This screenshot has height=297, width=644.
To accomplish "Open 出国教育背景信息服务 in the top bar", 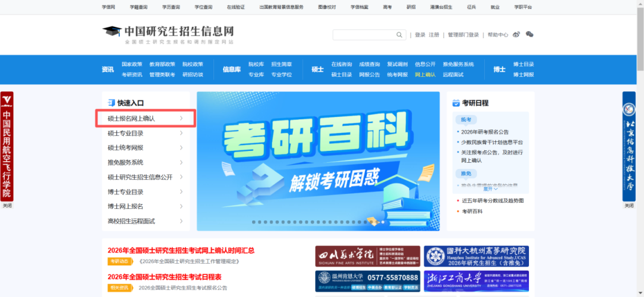I will [281, 7].
